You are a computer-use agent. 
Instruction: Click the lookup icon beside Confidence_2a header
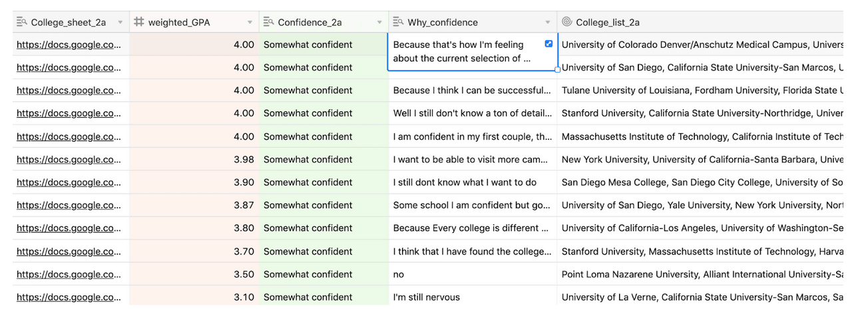click(x=269, y=22)
